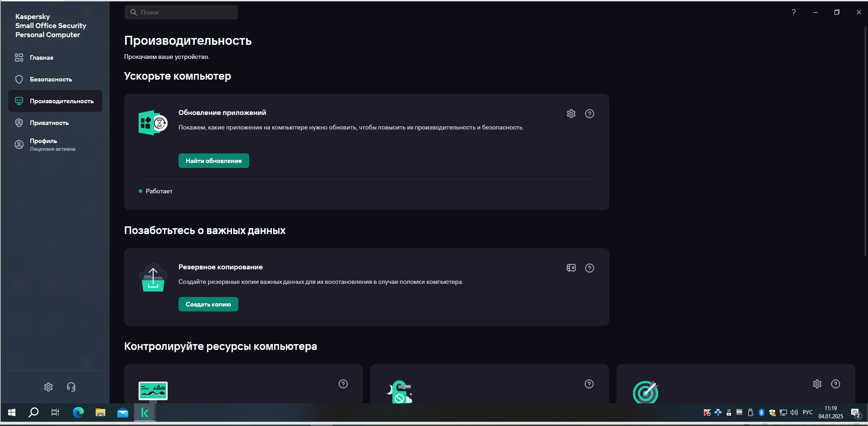Click the Bluetooth tray icon

point(761,412)
